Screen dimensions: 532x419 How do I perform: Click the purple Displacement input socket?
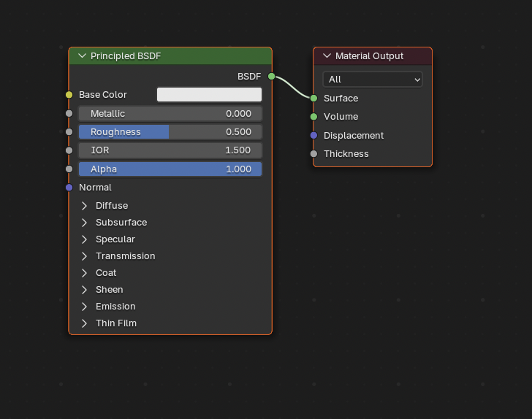coord(313,135)
